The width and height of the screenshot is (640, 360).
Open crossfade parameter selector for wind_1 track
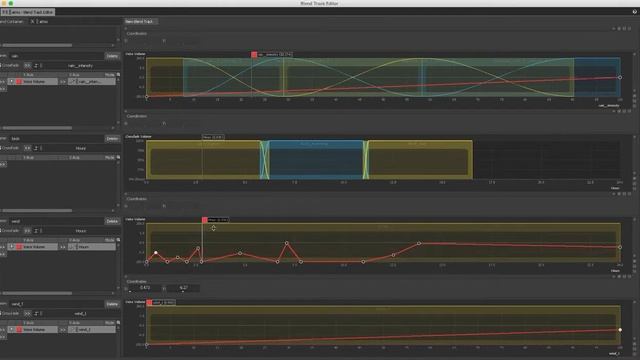27,313
